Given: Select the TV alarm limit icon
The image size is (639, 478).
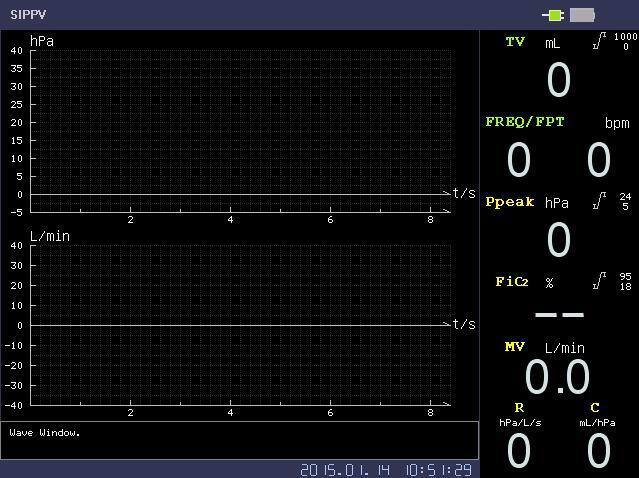Looking at the screenshot, I should click(x=599, y=42).
